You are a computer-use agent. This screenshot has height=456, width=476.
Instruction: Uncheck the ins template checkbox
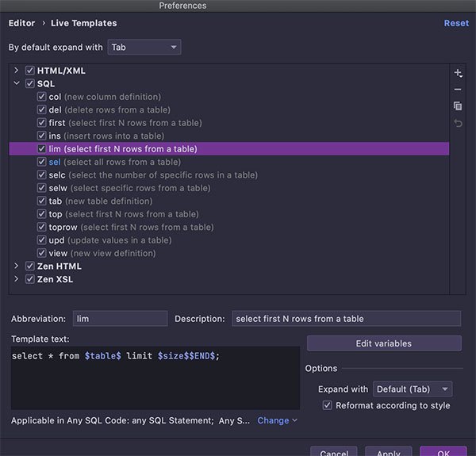41,136
